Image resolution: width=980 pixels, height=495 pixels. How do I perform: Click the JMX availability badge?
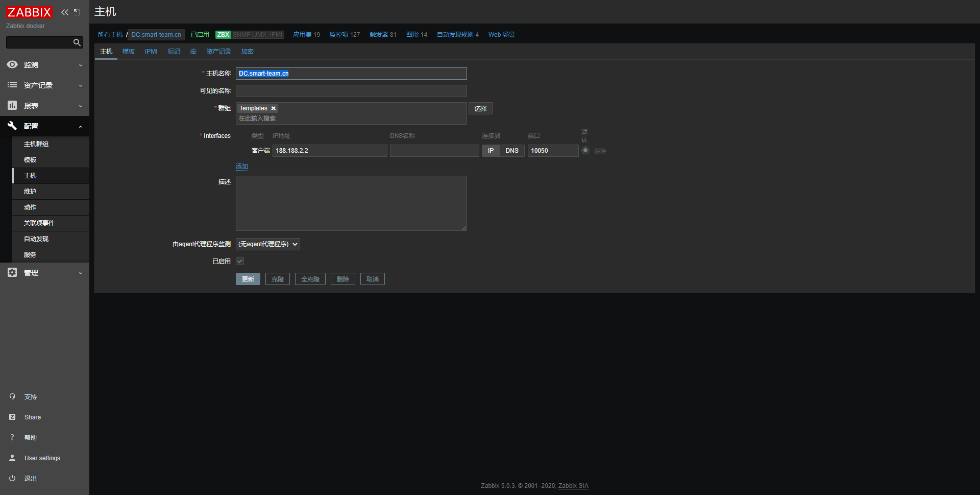pos(260,35)
